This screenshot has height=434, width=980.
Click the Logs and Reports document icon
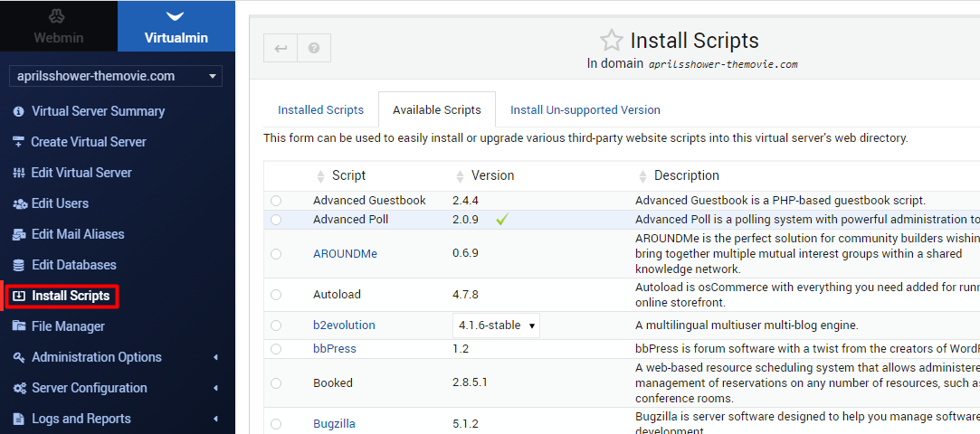click(19, 419)
